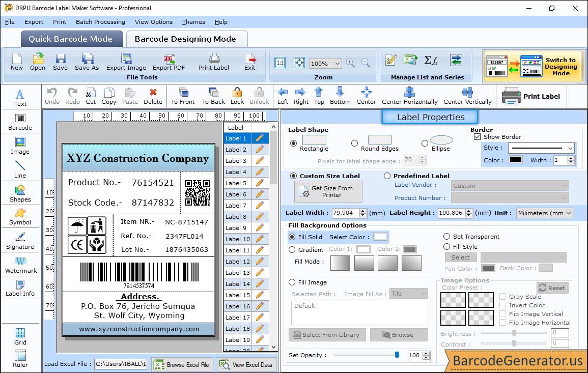Screen dimensions: 588x373
Task: Center Horizontally align object
Action: point(409,96)
